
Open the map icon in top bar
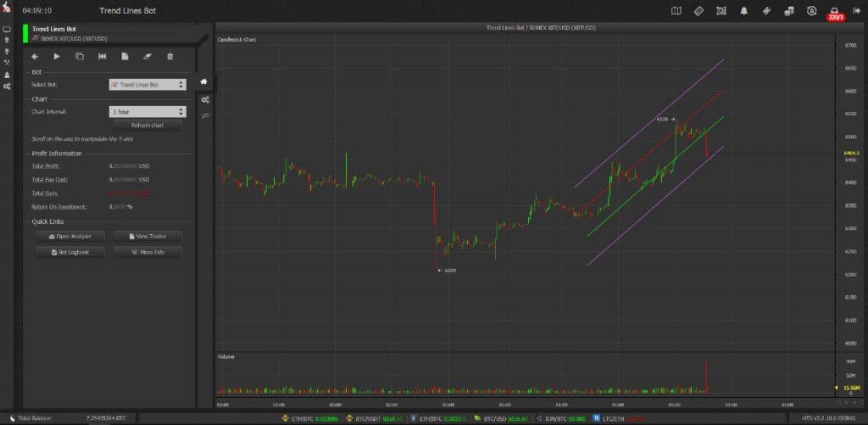point(676,10)
